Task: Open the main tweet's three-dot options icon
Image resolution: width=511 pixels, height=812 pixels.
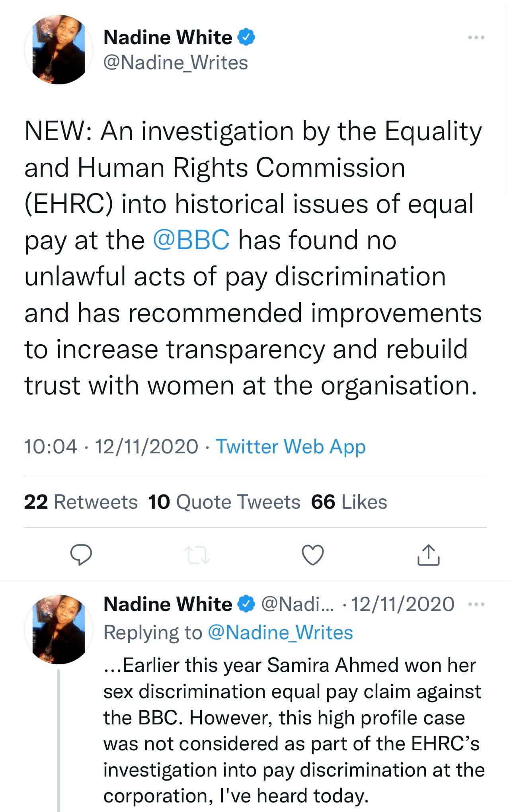Action: (x=477, y=37)
